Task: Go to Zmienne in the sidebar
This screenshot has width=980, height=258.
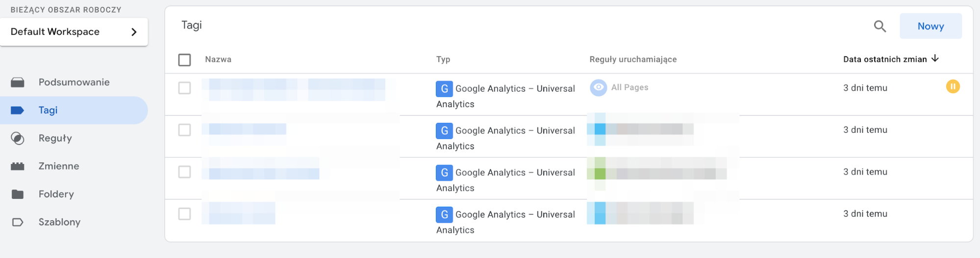Action: 59,166
